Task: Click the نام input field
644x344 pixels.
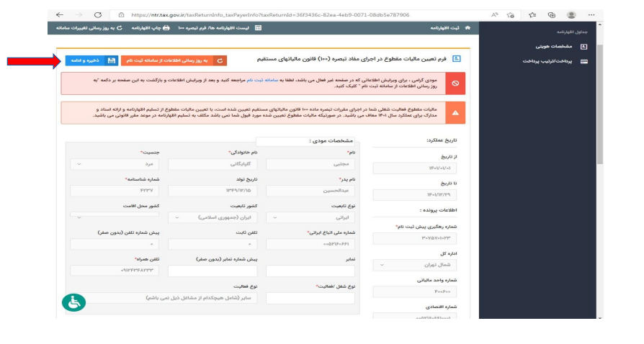Action: pos(310,164)
